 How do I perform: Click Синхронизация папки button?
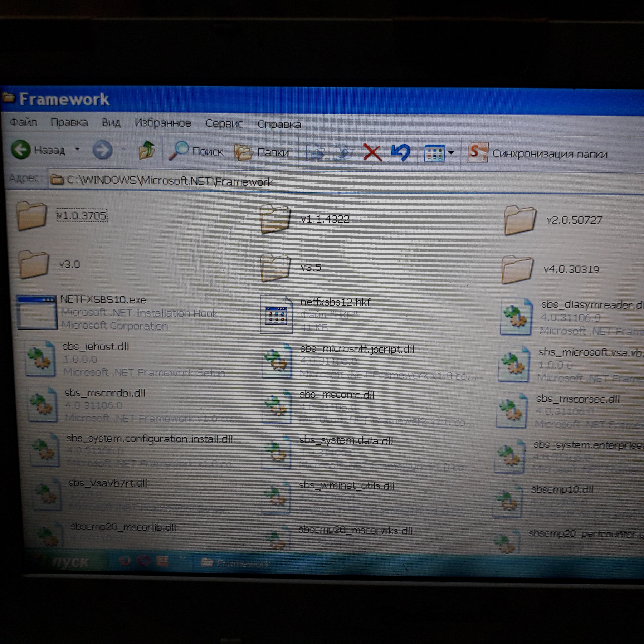pyautogui.click(x=537, y=153)
